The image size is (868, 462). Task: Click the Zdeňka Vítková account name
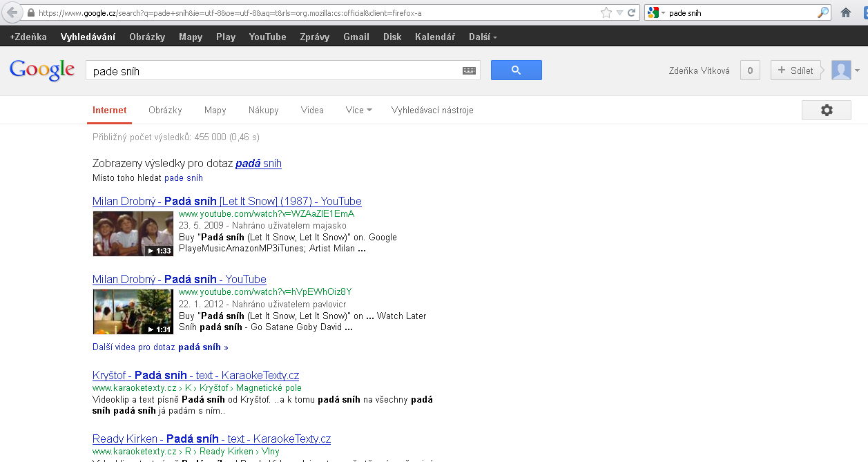tap(700, 70)
